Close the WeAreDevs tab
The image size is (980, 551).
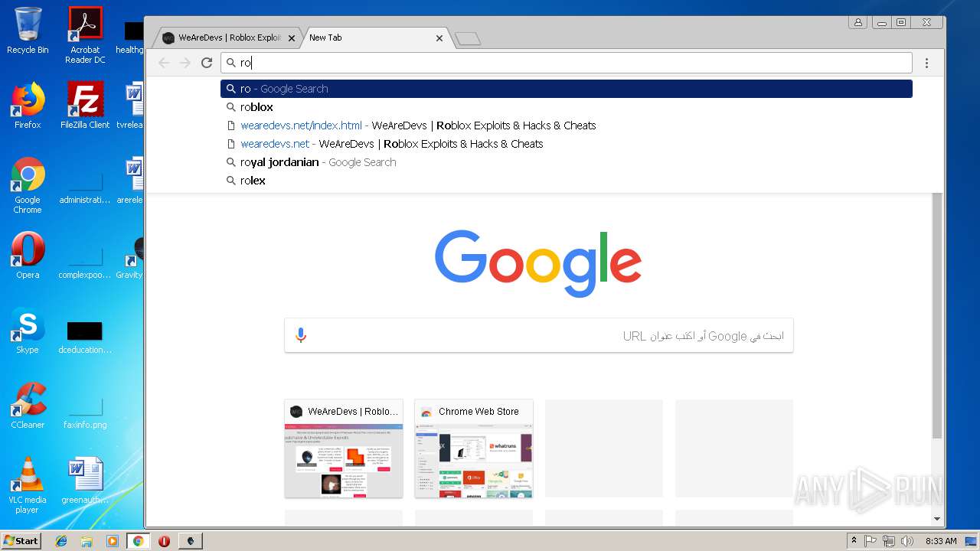coord(292,37)
